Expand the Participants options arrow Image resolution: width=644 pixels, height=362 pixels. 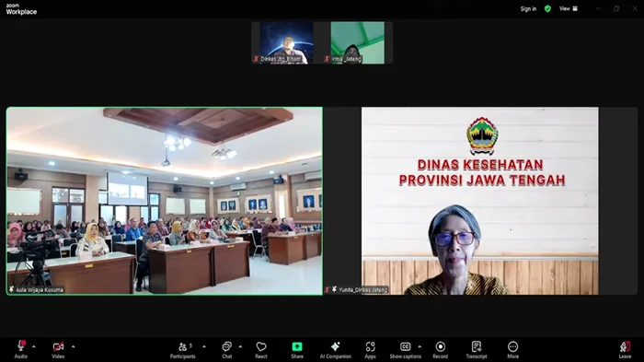click(204, 346)
